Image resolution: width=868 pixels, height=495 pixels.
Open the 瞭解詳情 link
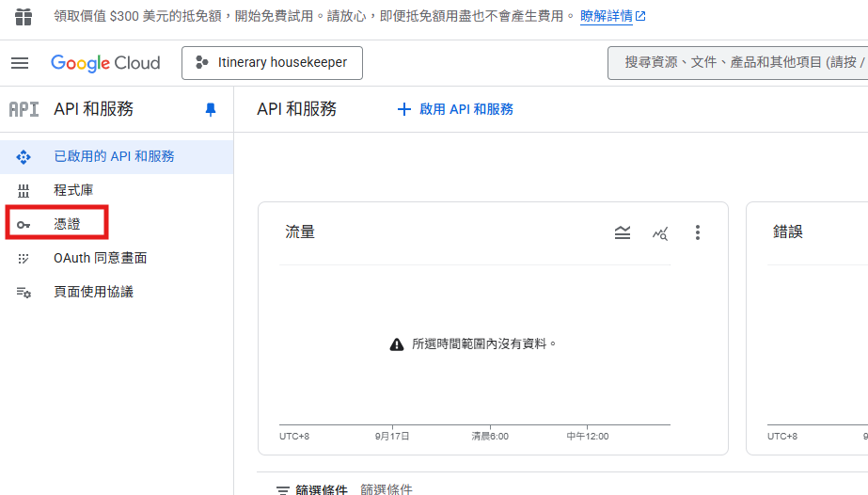[613, 17]
